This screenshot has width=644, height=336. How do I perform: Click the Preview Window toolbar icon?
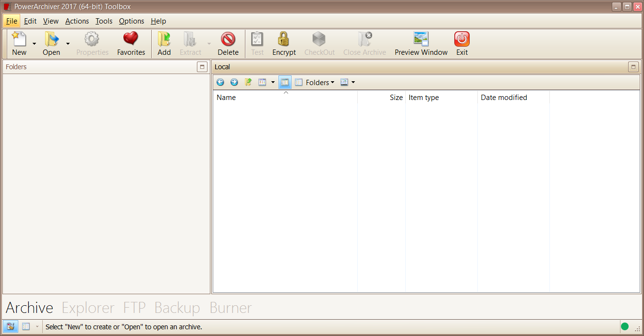[x=421, y=39]
